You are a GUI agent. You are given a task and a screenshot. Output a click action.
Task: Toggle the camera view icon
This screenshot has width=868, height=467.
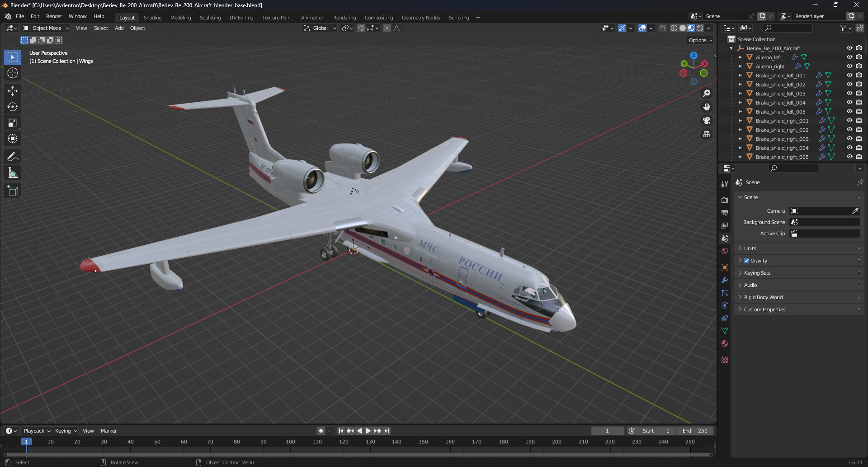pos(707,120)
